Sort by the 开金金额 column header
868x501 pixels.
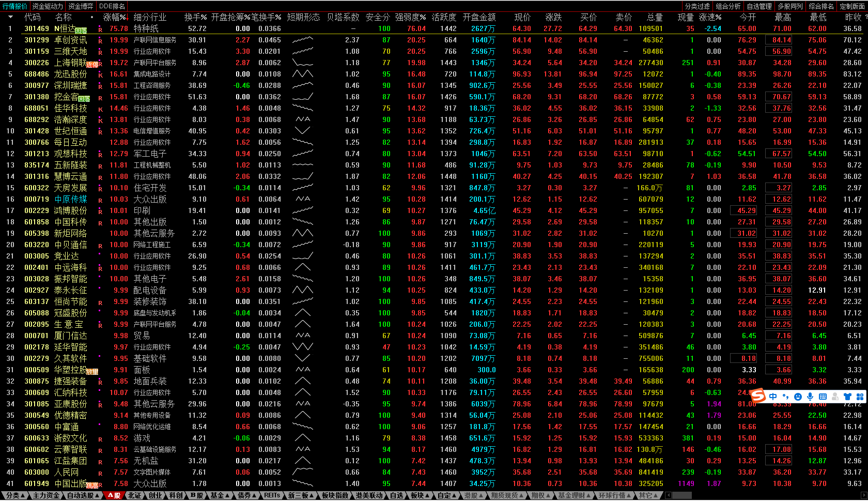(x=479, y=17)
